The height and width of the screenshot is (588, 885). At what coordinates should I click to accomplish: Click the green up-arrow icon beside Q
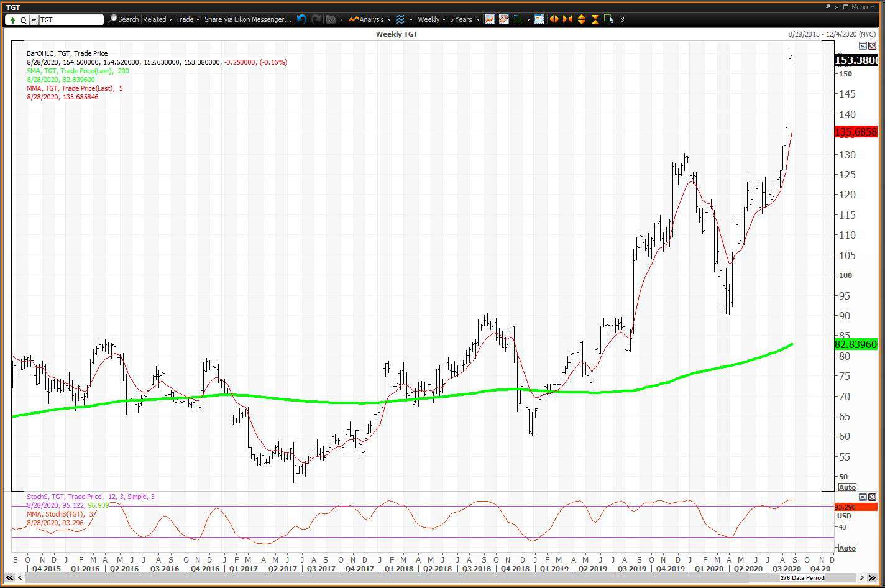[12, 20]
